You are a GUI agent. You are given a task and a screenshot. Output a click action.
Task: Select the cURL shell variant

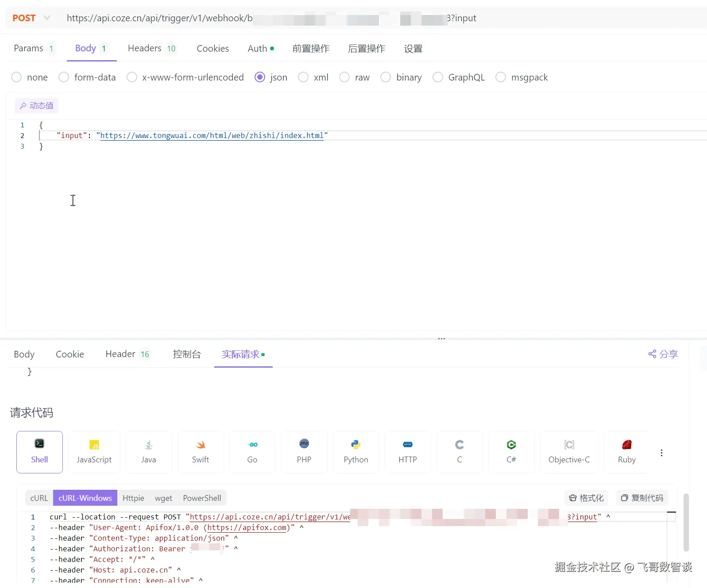pyautogui.click(x=39, y=498)
